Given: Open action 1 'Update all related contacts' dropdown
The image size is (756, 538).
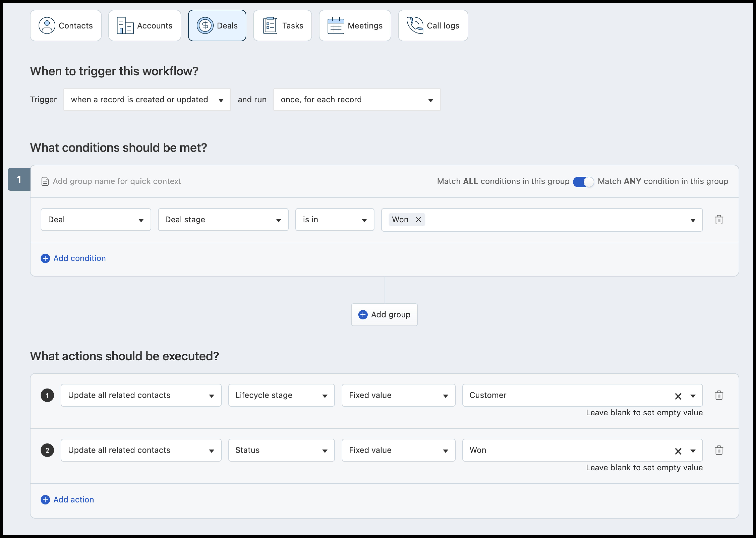Looking at the screenshot, I should click(141, 395).
